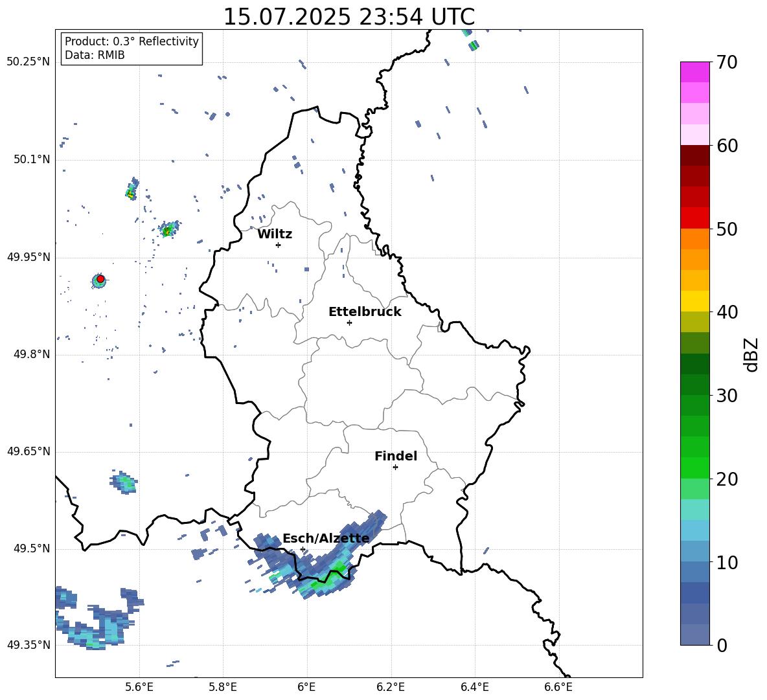Click the 49.35°N latitude label
The height and width of the screenshot is (700, 767).
(29, 645)
